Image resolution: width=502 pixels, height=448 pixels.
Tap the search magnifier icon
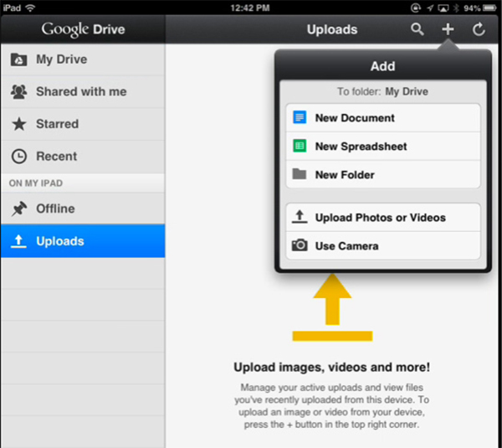click(417, 29)
